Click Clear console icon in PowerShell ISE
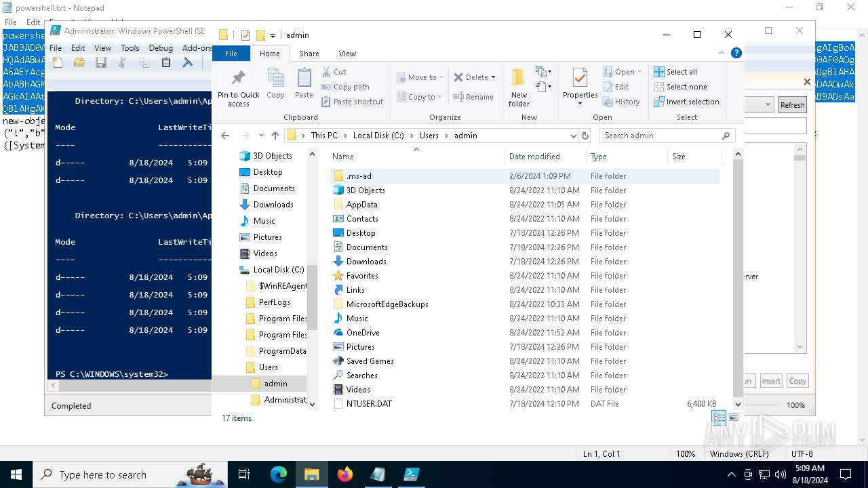The width and height of the screenshot is (868, 488). 188,62
